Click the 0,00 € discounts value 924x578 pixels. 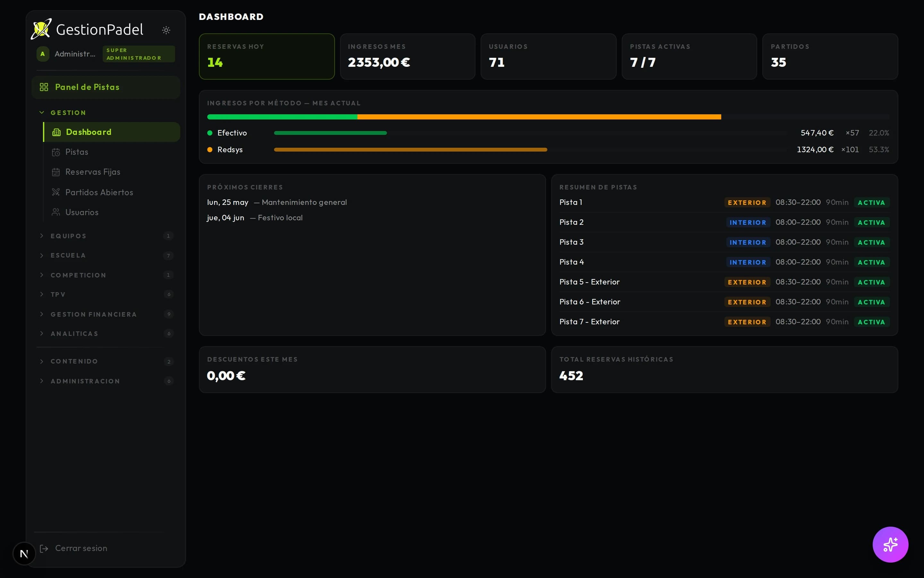coord(226,376)
